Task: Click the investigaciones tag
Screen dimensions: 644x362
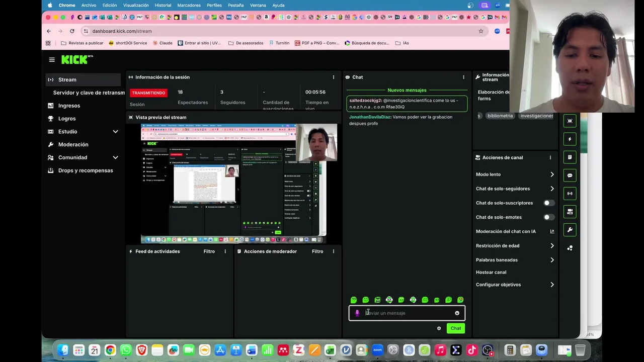Action: 536,116
